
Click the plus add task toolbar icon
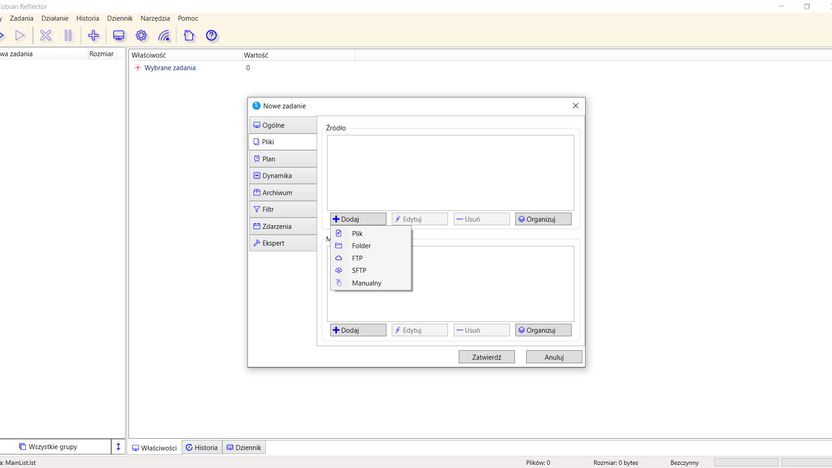[x=93, y=36]
